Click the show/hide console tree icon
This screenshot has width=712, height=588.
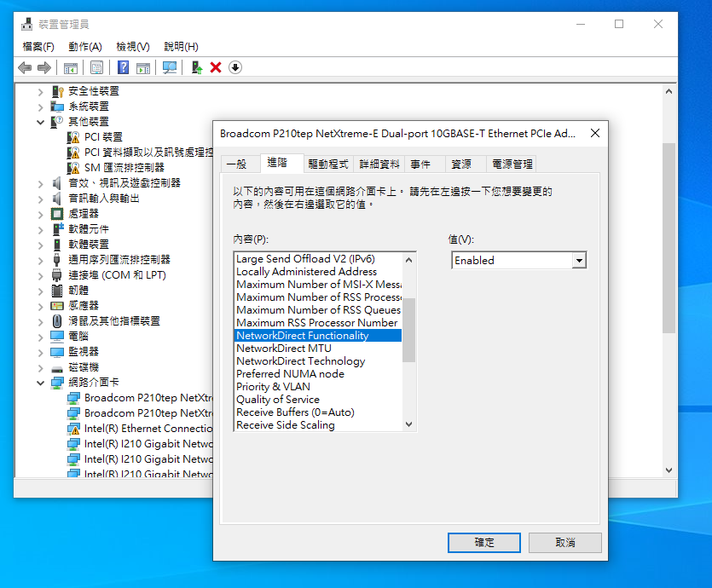[x=71, y=67]
